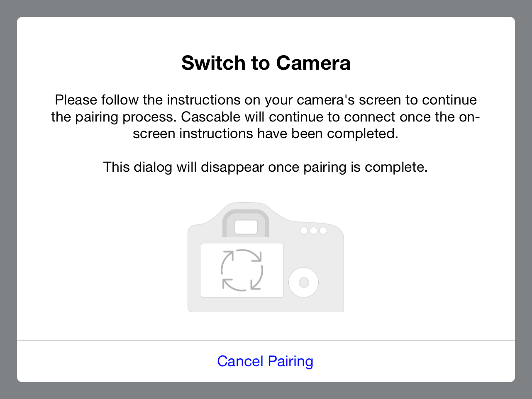Screen dimensions: 532x399
Task: Click the rightmost camera indicator dot
Action: pos(323,231)
